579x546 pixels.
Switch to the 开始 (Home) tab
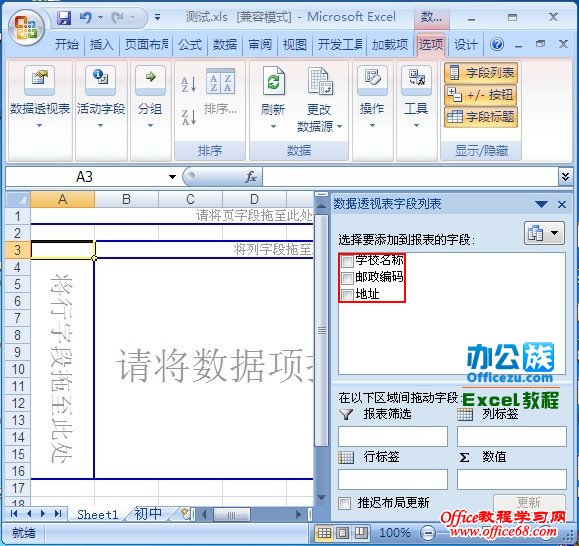67,45
